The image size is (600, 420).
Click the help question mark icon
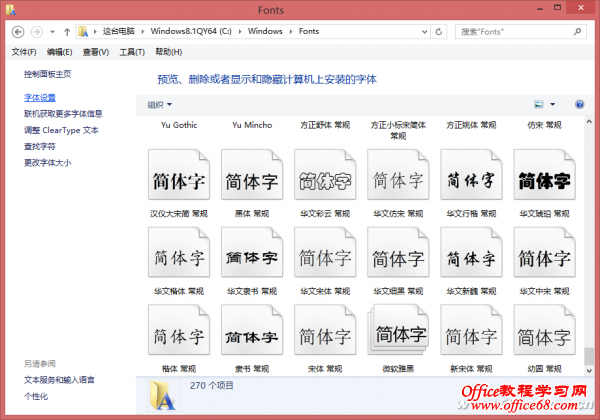(579, 104)
